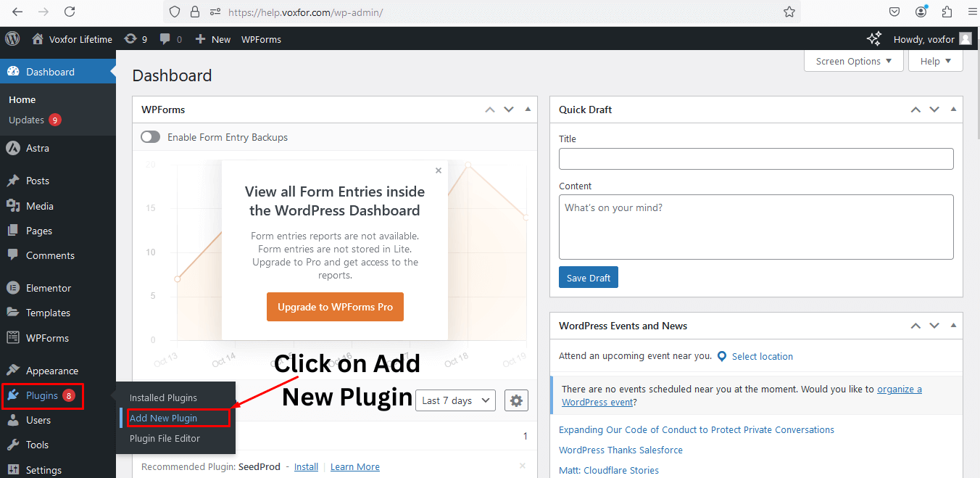The height and width of the screenshot is (478, 980).
Task: Open the Help dropdown
Action: pos(935,61)
